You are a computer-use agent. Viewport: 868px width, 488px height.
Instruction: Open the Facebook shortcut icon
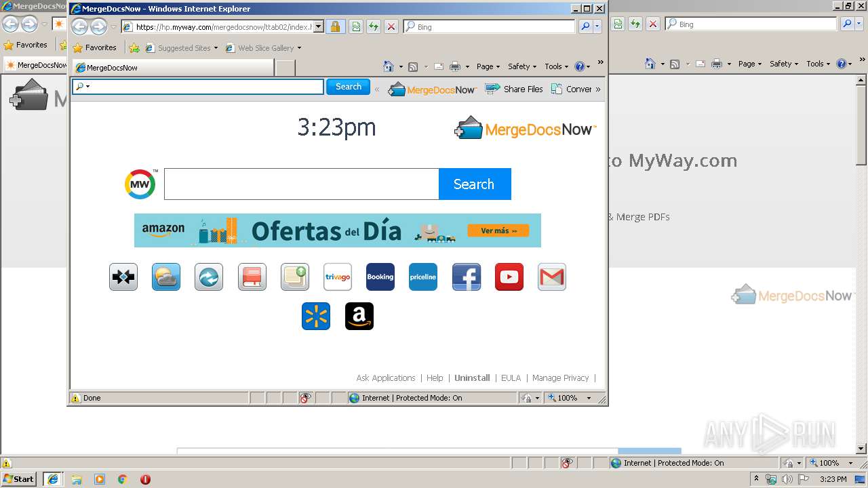467,277
